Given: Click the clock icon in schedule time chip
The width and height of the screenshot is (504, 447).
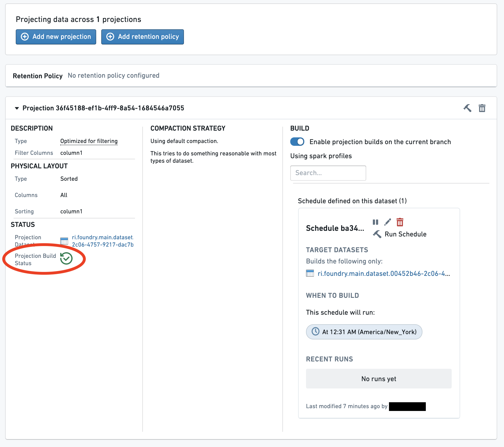Looking at the screenshot, I should (316, 332).
